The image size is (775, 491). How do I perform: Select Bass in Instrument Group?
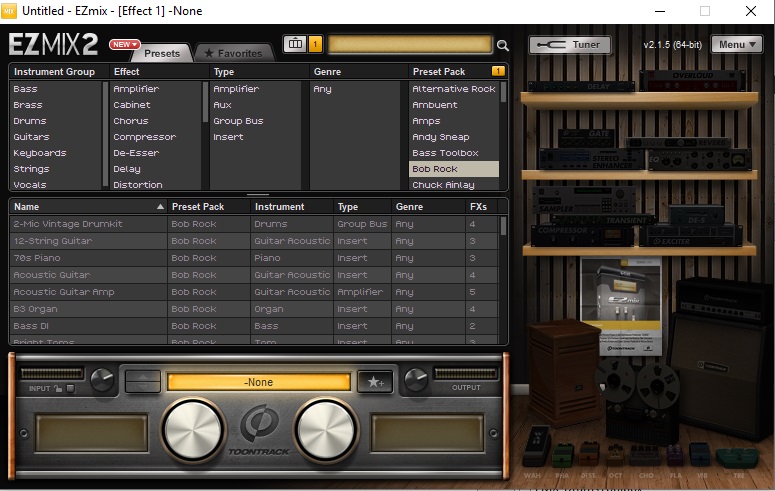[x=26, y=89]
